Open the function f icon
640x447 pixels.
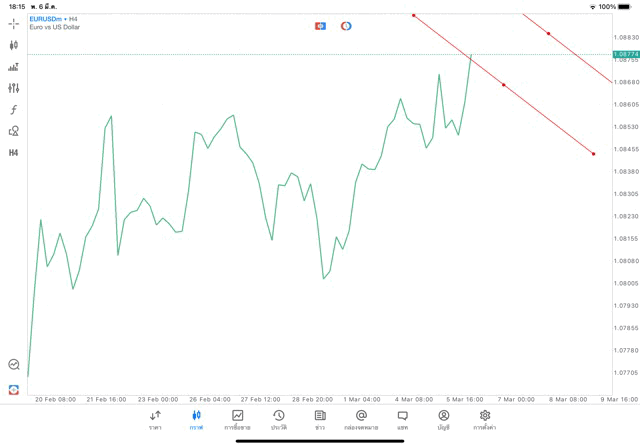click(x=13, y=110)
